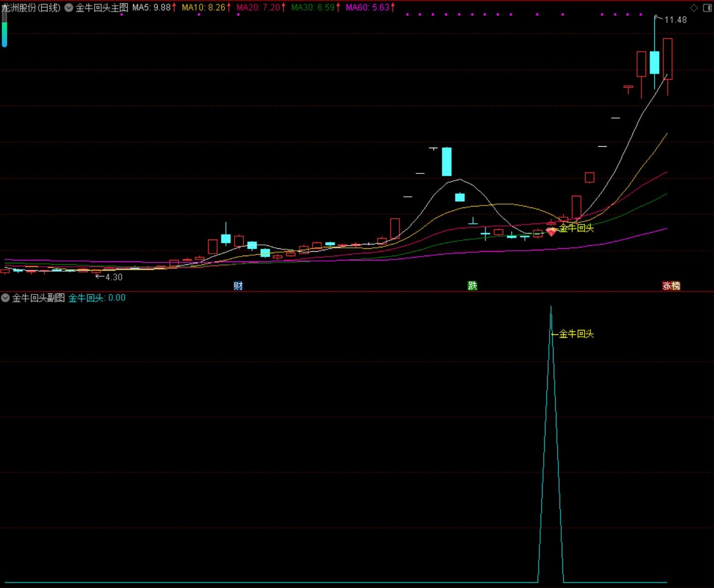Select the MA30: 6.59 value
Screen dimensions: 714x588
tap(313, 8)
